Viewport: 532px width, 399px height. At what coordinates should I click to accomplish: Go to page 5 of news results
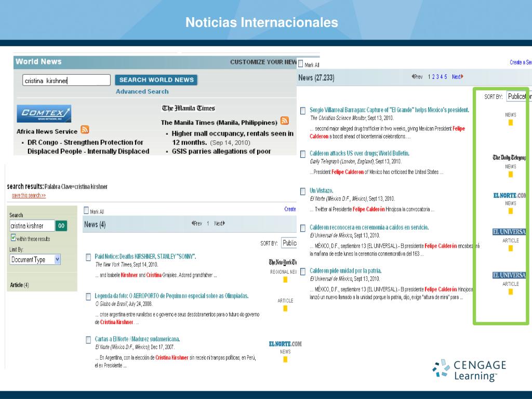point(445,77)
